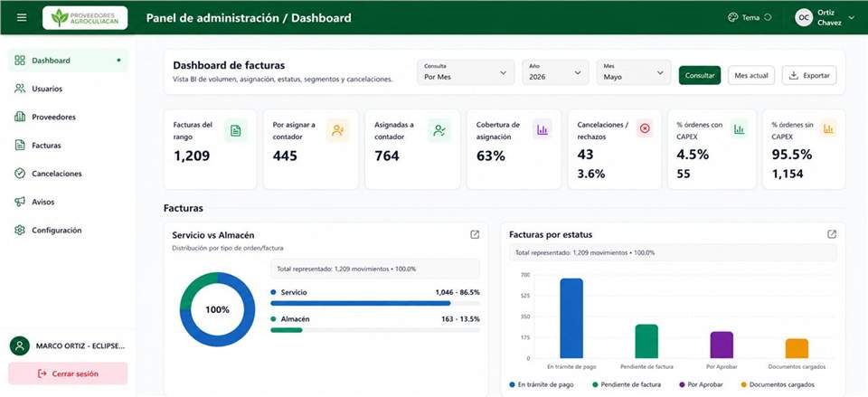Click the 1,046 - 86.5% Servicio value
The height and width of the screenshot is (397, 868).
point(458,292)
